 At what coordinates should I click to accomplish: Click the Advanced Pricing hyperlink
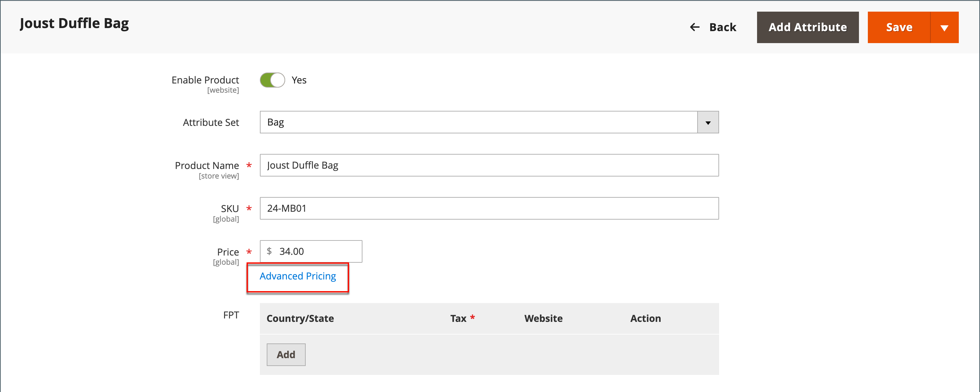[x=297, y=276]
